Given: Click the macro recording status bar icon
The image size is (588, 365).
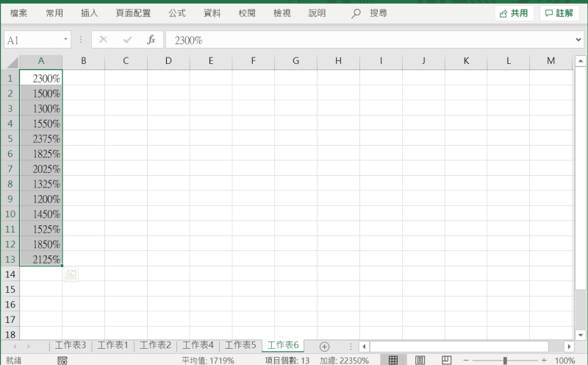Looking at the screenshot, I should [62, 361].
